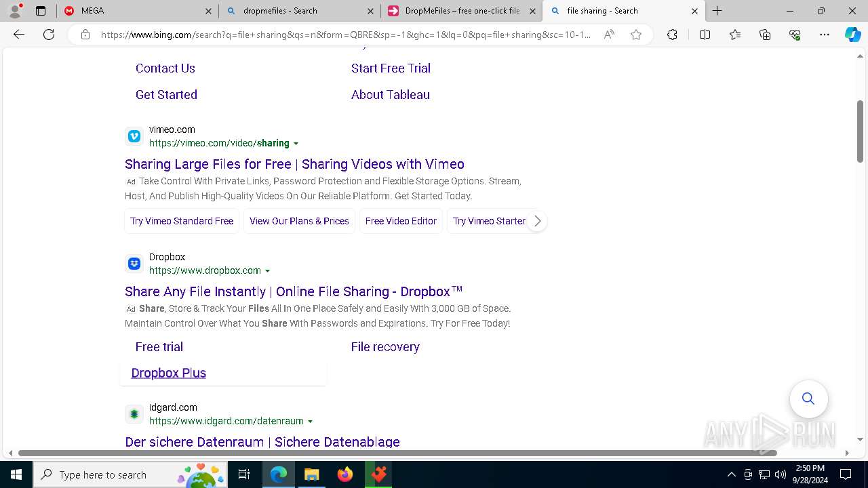Click Try Vimeo Standard Free button
The width and height of the screenshot is (868, 488).
pyautogui.click(x=182, y=221)
